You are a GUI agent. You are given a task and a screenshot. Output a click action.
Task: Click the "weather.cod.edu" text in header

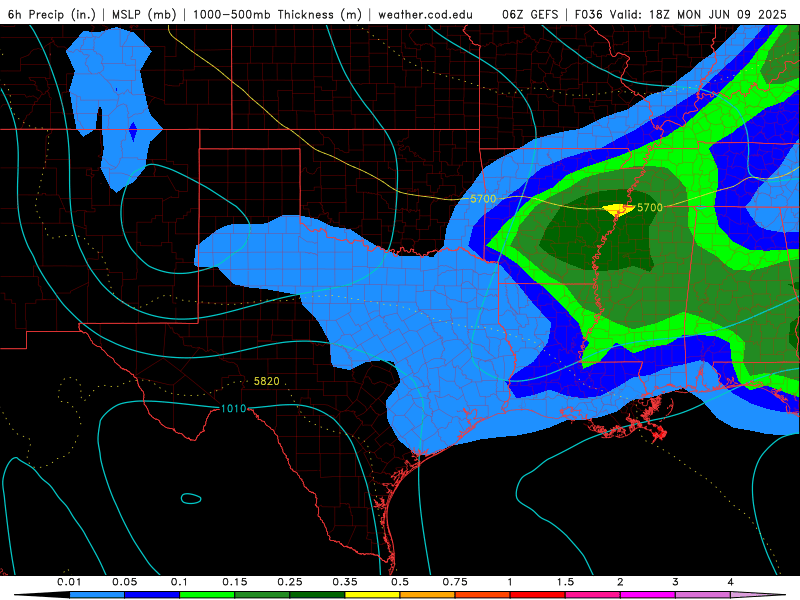point(425,15)
